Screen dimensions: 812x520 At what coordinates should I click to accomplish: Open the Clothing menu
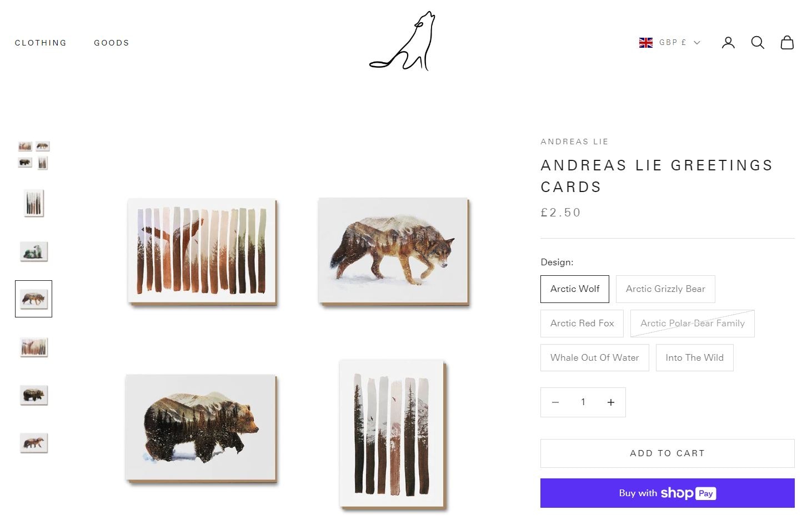(41, 43)
